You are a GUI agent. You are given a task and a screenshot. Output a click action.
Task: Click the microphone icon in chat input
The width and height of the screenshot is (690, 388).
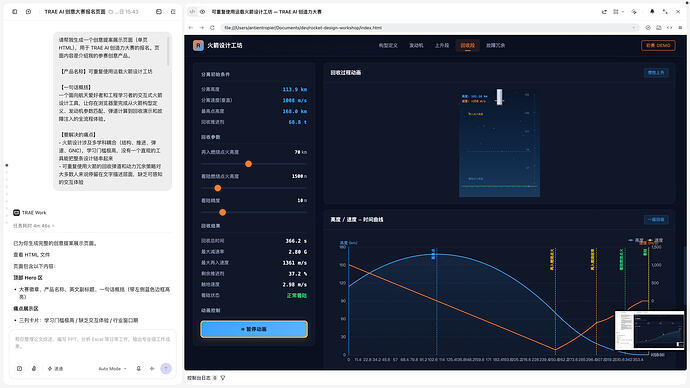tap(139, 369)
